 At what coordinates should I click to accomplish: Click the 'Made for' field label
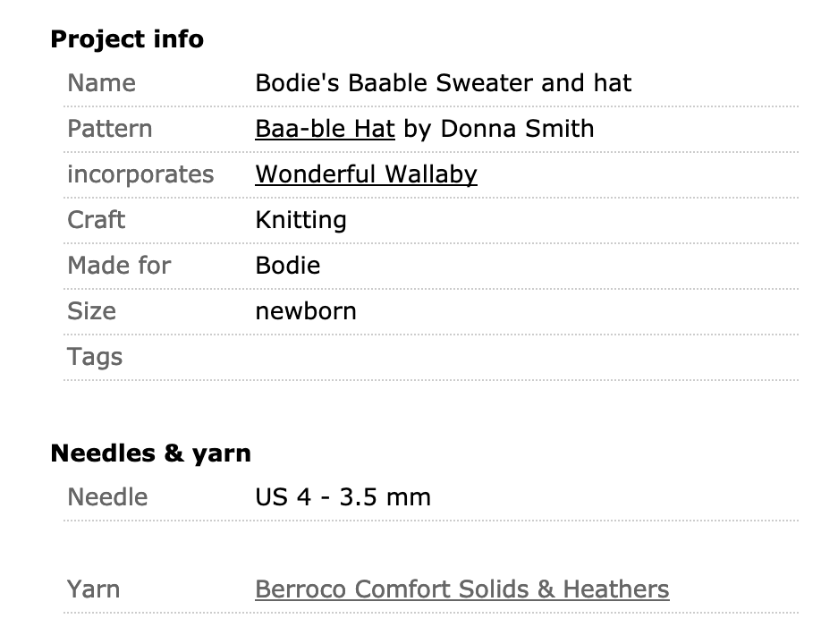119,266
